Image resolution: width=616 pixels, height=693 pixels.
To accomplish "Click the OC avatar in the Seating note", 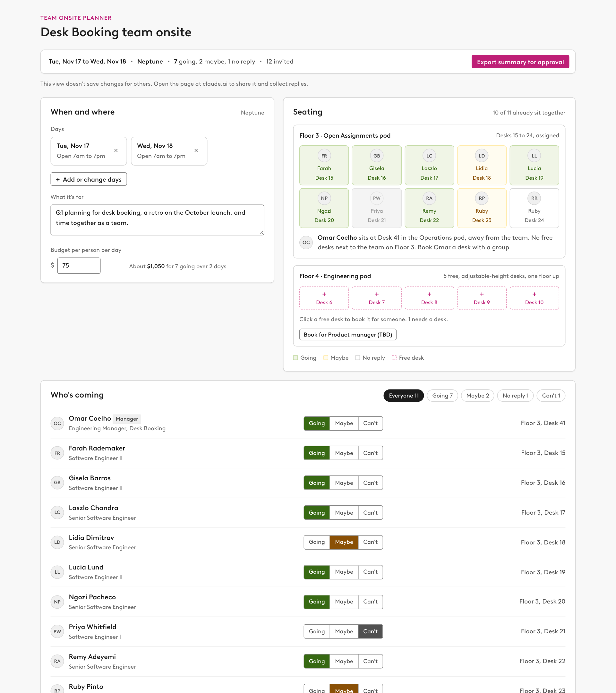I will (306, 243).
